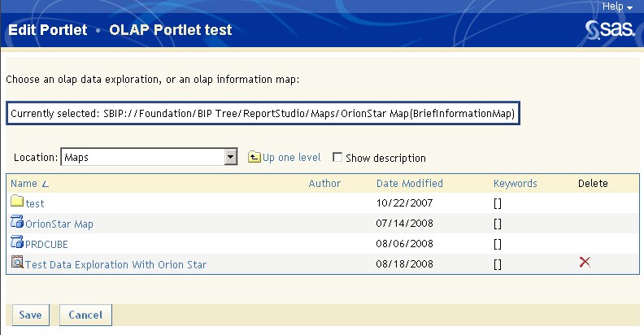
Task: Click the Cancel button
Action: coord(85,315)
